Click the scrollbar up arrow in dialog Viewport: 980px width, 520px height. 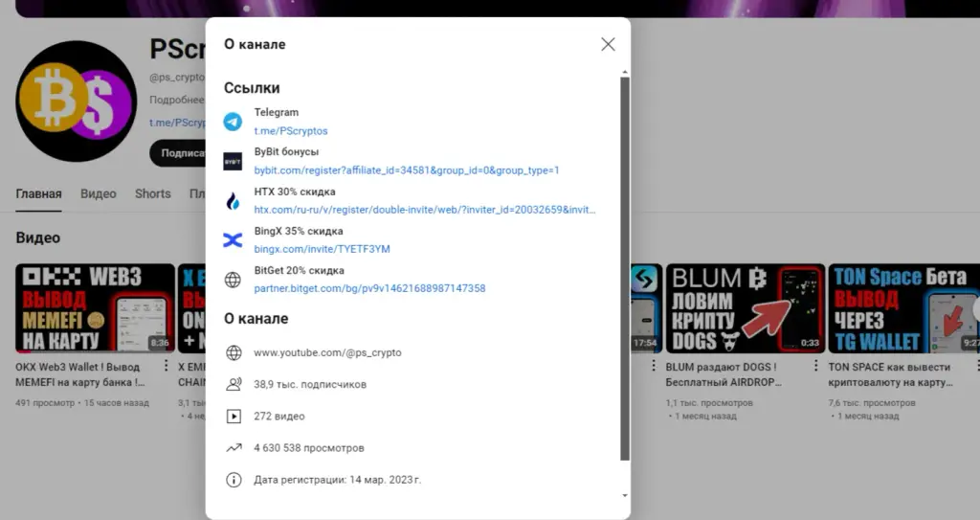(x=624, y=73)
